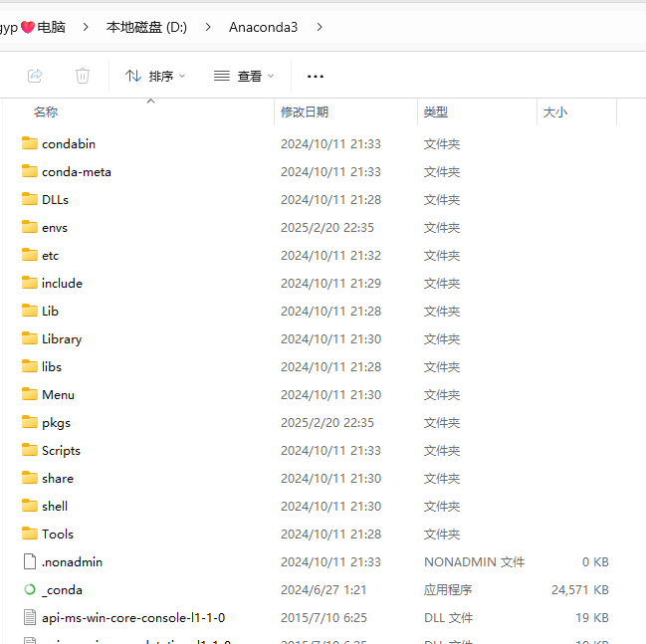The width and height of the screenshot is (646, 644).
Task: Select the Lib folder icon
Action: point(30,311)
